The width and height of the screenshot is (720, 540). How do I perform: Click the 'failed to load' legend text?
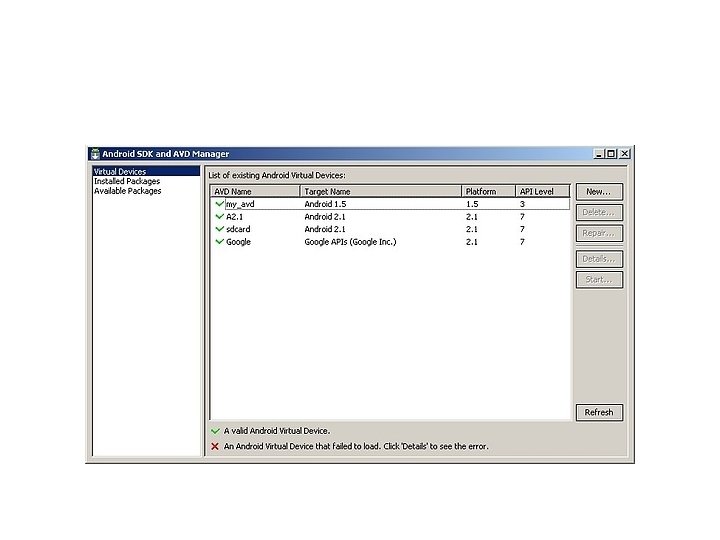356,446
